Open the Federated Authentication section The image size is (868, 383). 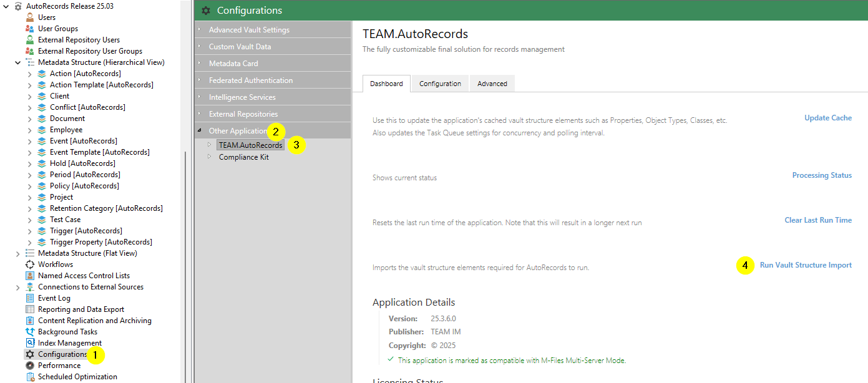pos(273,80)
